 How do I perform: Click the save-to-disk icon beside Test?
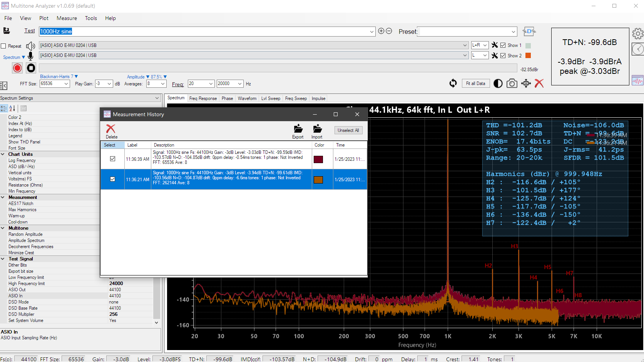(x=7, y=31)
